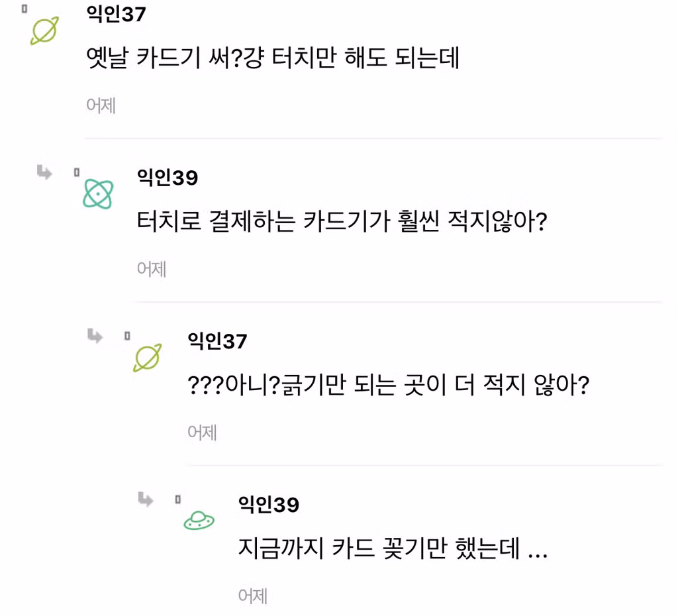678x616 pixels.
Task: Click the planet avatar on 익인37's reply
Action: pos(147,358)
